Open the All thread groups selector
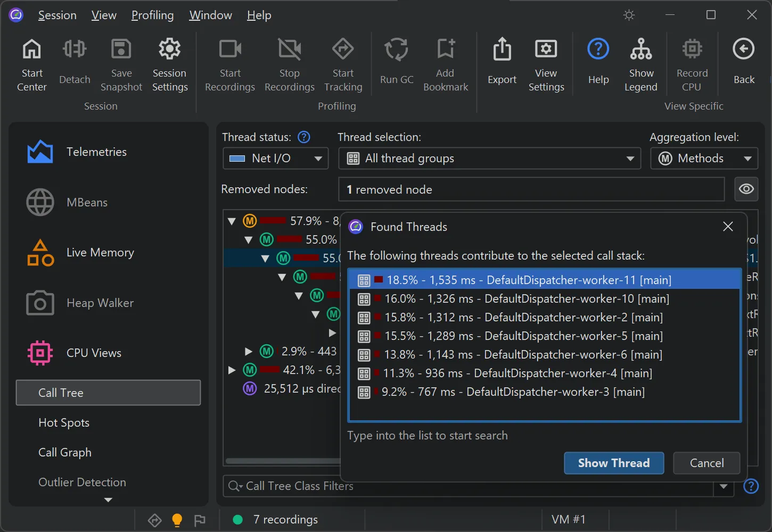 (489, 158)
